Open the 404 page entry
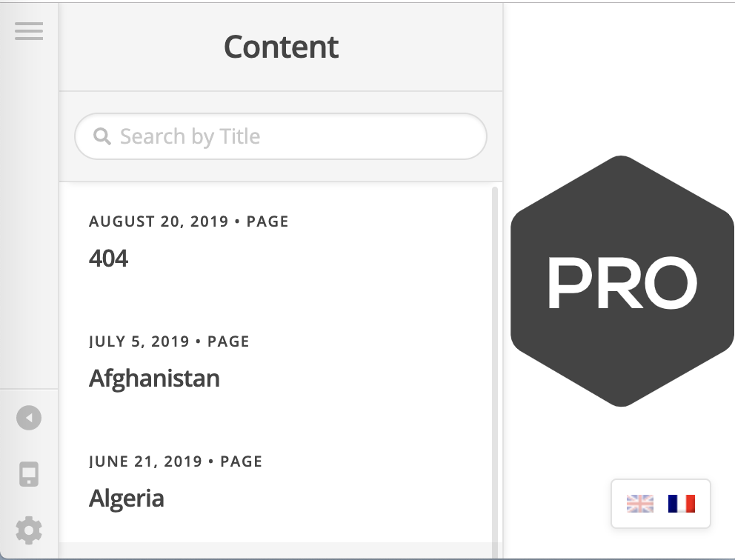The image size is (735, 560). point(109,259)
